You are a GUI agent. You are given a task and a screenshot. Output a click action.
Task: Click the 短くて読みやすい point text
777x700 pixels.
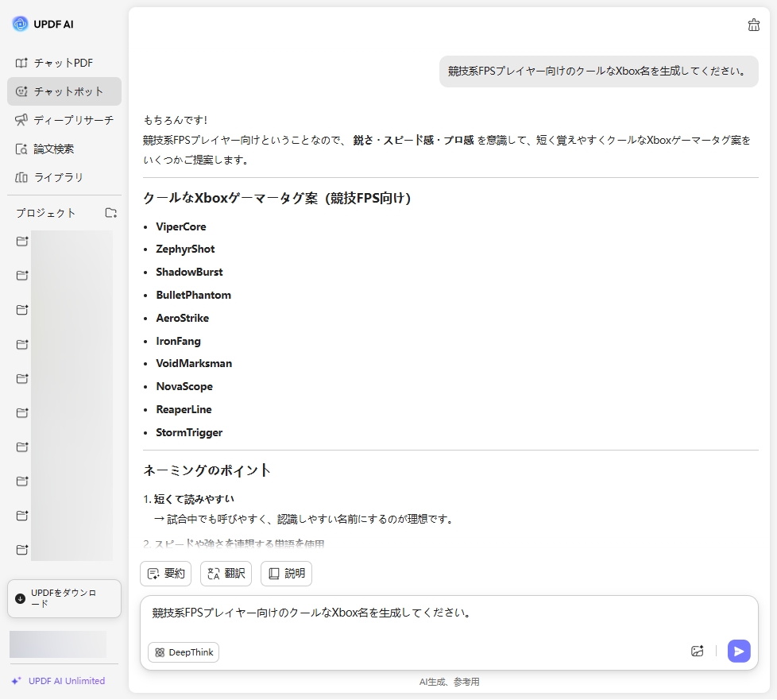click(x=194, y=499)
